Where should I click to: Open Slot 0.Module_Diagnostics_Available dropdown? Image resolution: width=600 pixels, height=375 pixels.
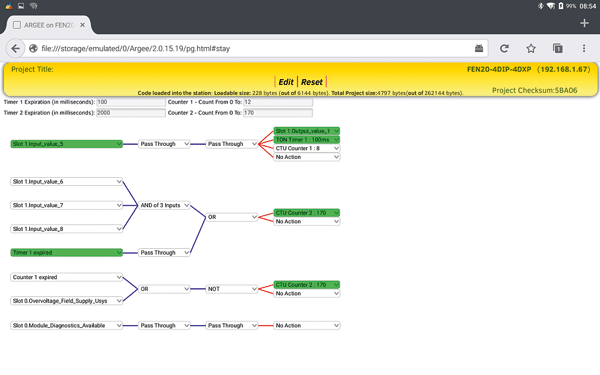pos(67,325)
